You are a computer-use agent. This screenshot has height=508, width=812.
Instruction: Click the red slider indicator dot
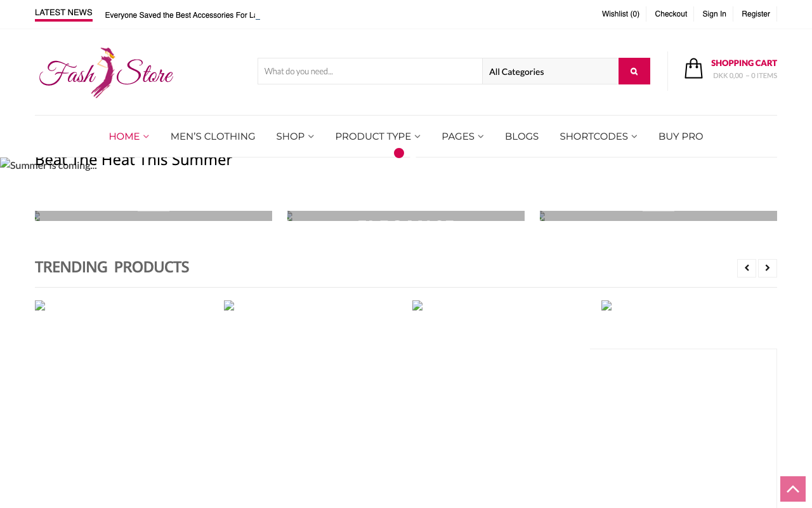[x=399, y=153]
